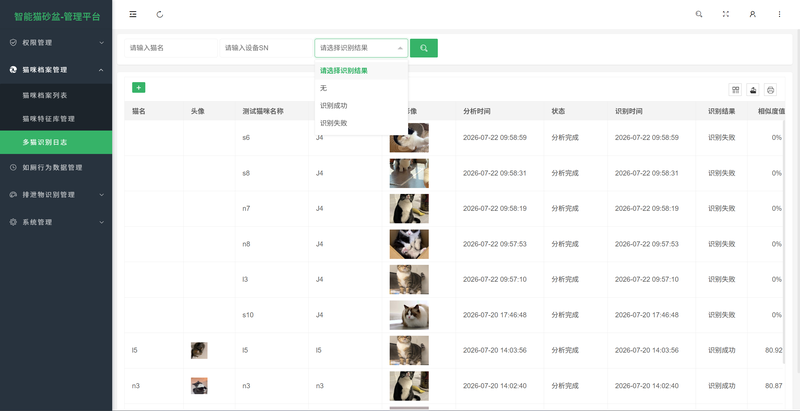The image size is (800, 411).
Task: Click the green search button
Action: (423, 48)
